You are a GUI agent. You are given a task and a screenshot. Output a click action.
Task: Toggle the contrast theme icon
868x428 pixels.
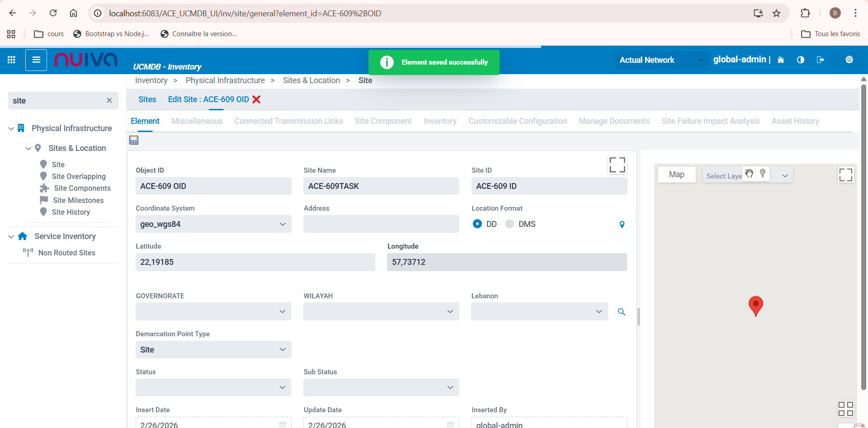(x=800, y=60)
